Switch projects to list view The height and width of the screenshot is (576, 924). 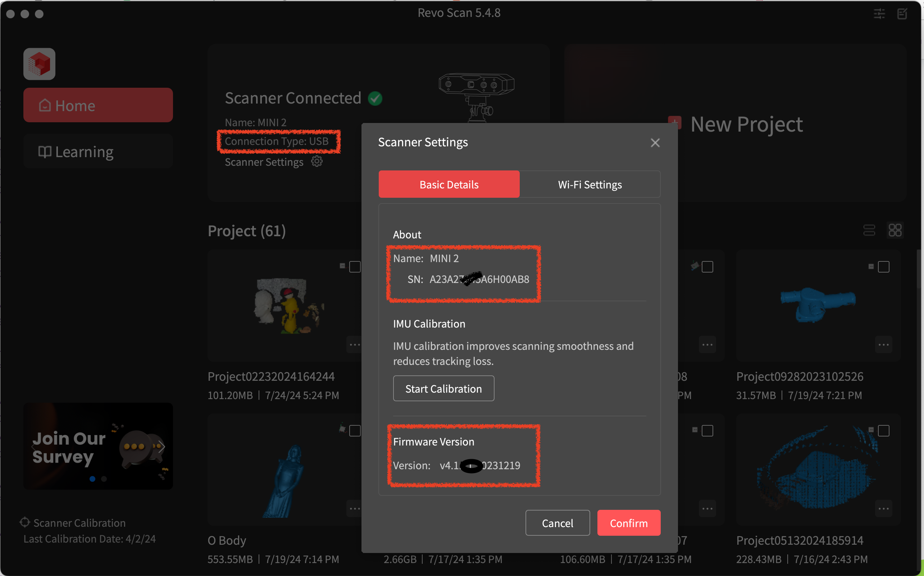(x=869, y=230)
